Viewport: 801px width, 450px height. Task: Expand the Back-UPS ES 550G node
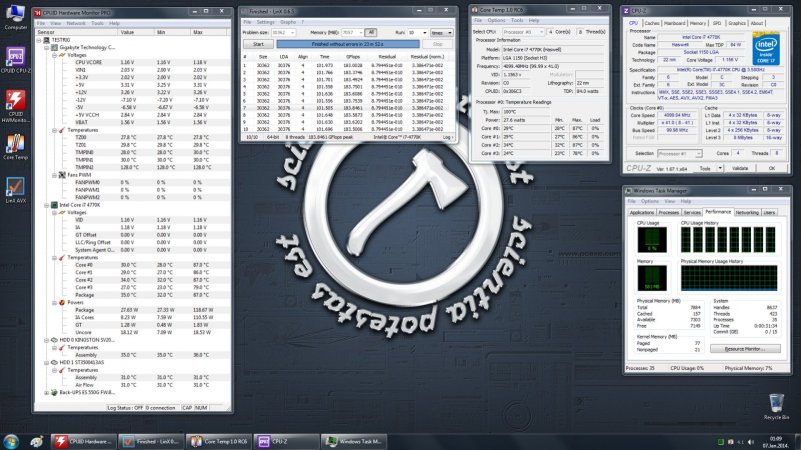pos(46,393)
